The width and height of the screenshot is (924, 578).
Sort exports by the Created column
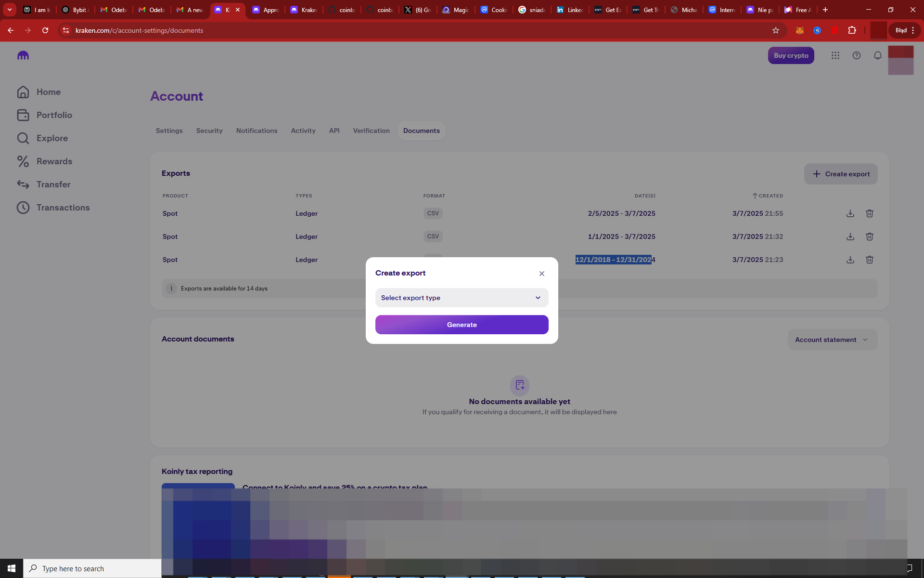pyautogui.click(x=768, y=196)
